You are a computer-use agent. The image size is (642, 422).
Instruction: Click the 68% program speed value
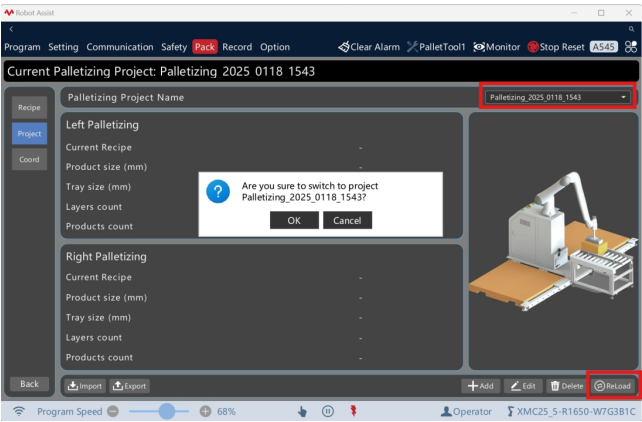(x=226, y=411)
